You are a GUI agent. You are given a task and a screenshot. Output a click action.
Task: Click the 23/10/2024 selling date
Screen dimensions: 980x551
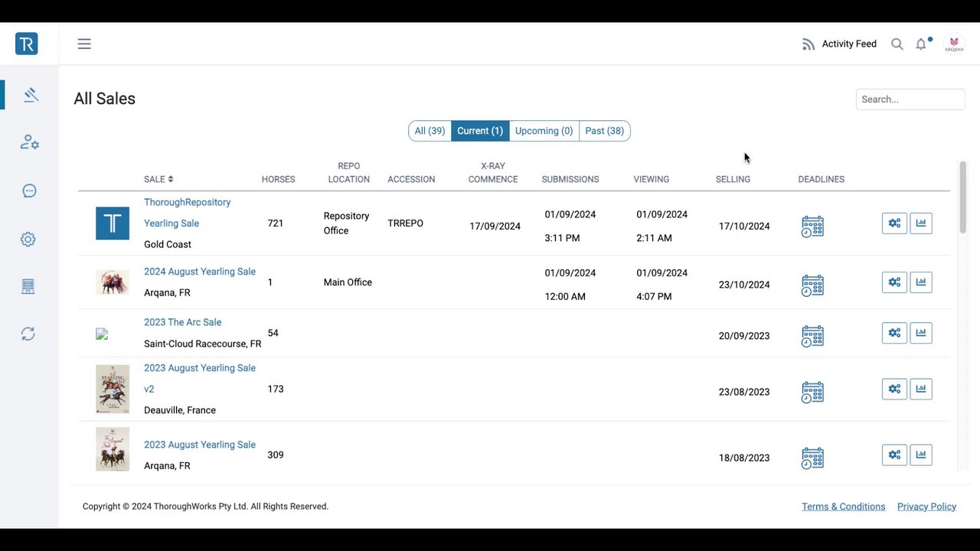click(x=744, y=285)
